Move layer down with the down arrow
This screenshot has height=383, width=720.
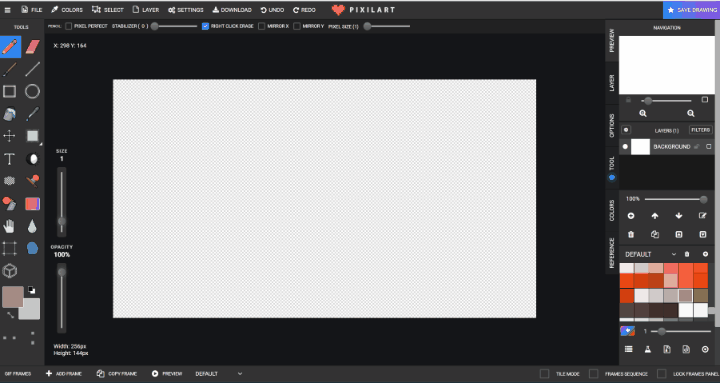click(x=679, y=216)
